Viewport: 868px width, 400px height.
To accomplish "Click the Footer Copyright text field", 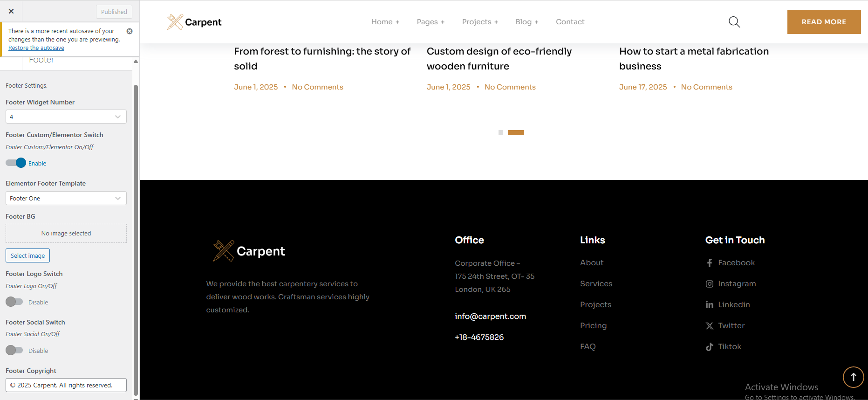I will [x=66, y=385].
